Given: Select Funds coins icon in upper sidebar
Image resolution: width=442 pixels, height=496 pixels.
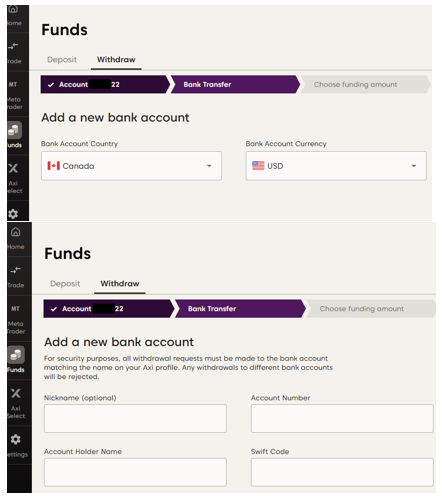Looking at the screenshot, I should (x=14, y=130).
